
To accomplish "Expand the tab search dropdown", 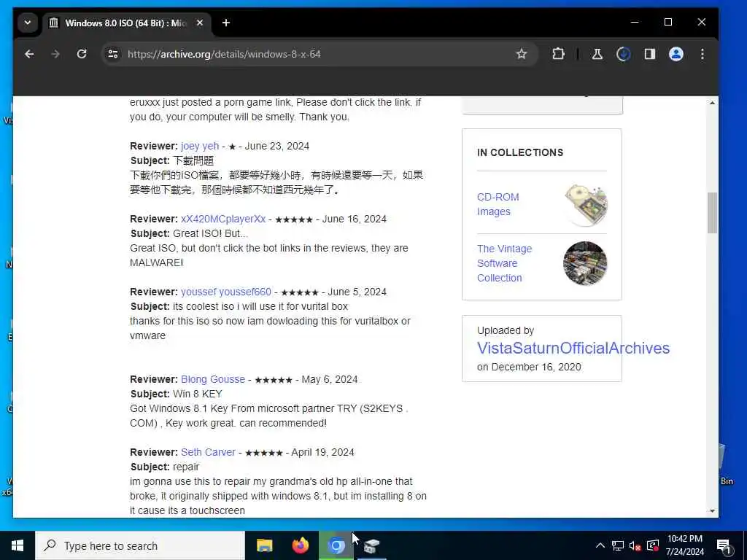I will click(x=28, y=23).
